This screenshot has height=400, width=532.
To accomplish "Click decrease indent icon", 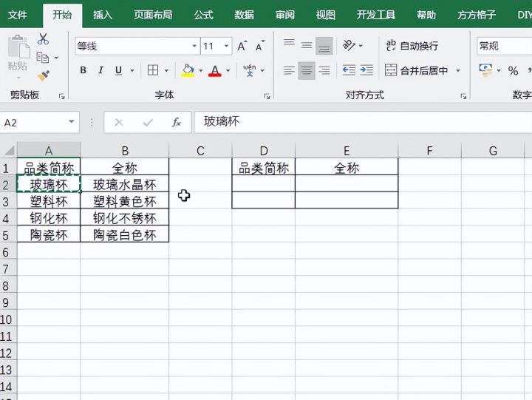I will 349,70.
